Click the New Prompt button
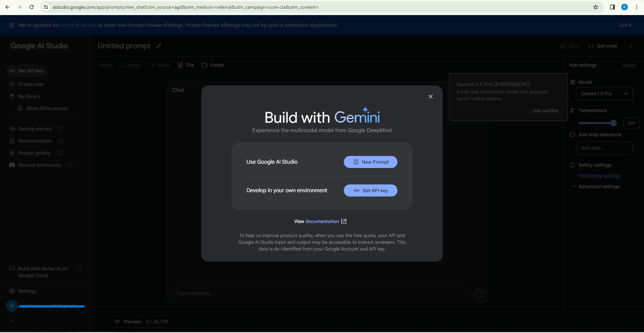644x333 pixels. point(370,162)
